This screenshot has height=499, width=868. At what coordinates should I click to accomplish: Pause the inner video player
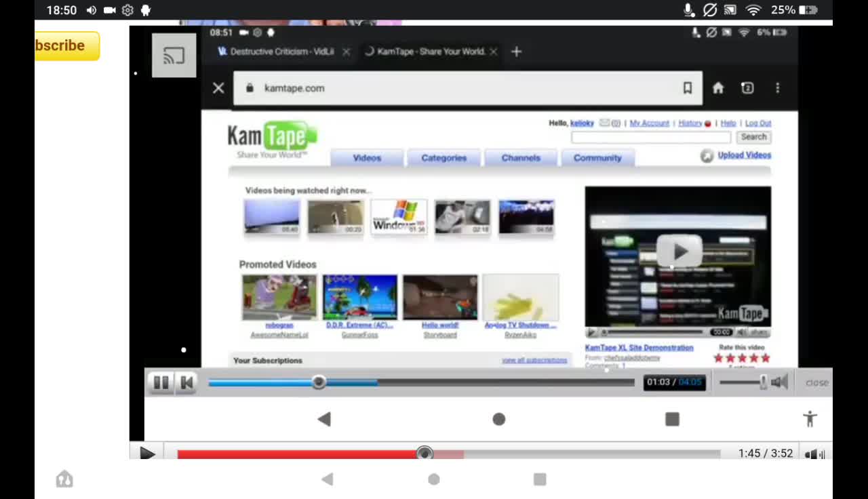(x=161, y=382)
